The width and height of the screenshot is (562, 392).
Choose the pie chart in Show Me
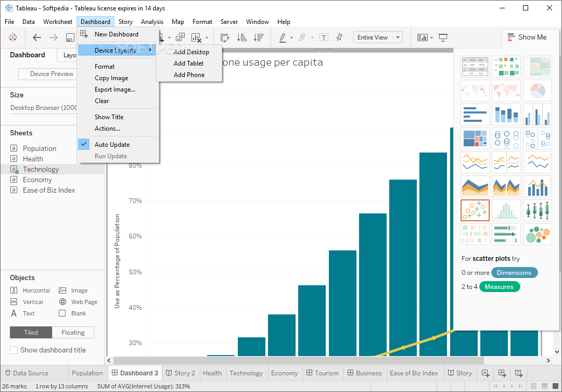pos(537,90)
